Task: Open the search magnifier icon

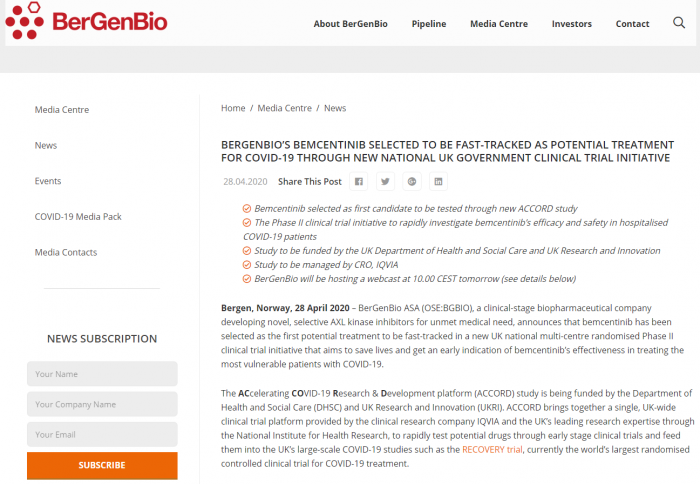Action: click(679, 23)
